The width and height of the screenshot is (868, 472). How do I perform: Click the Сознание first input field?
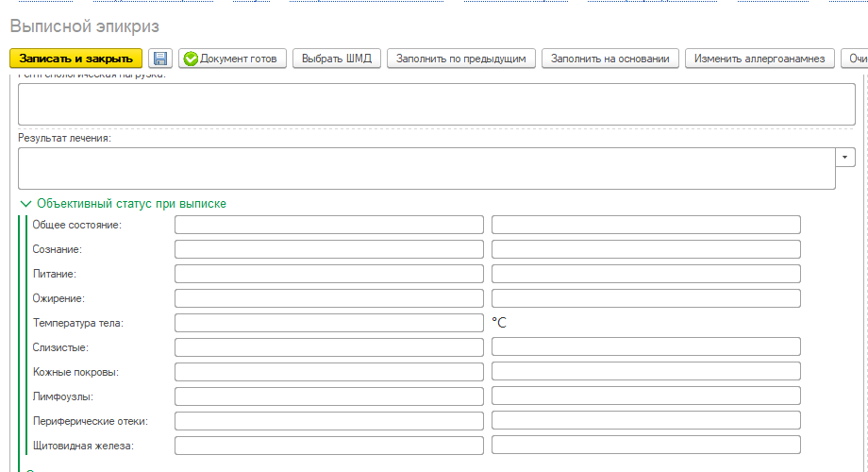[x=328, y=249]
